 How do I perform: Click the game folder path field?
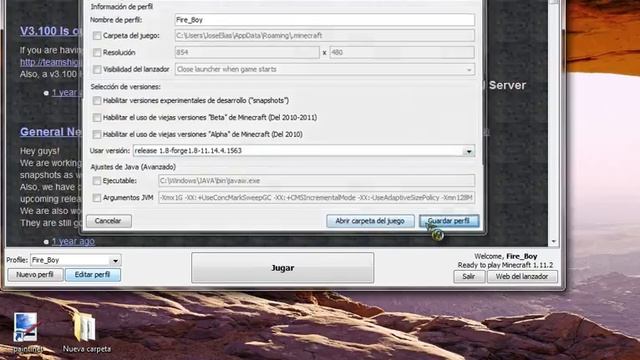pos(324,36)
